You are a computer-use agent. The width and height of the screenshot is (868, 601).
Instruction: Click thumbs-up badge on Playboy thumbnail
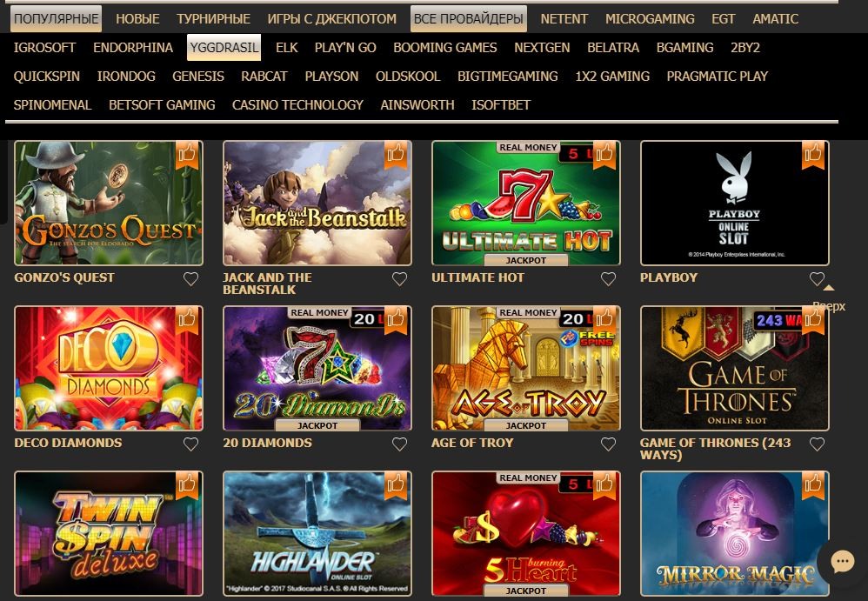click(813, 154)
